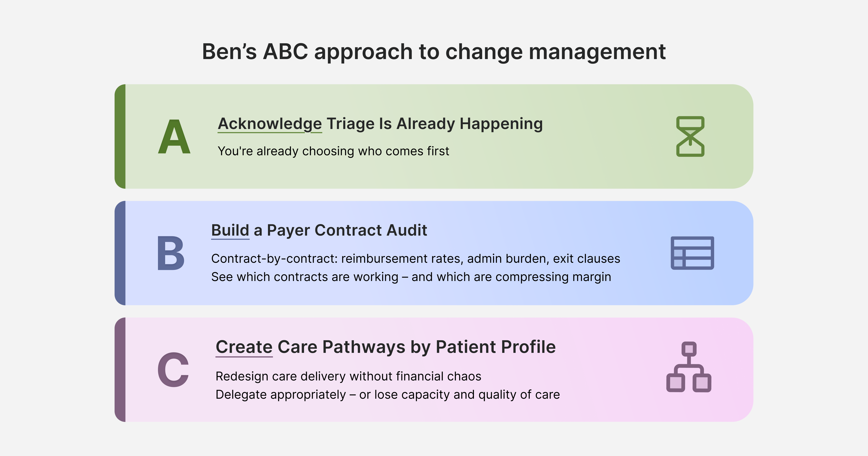Click the "Payer Contract Audit" heading text

347,230
